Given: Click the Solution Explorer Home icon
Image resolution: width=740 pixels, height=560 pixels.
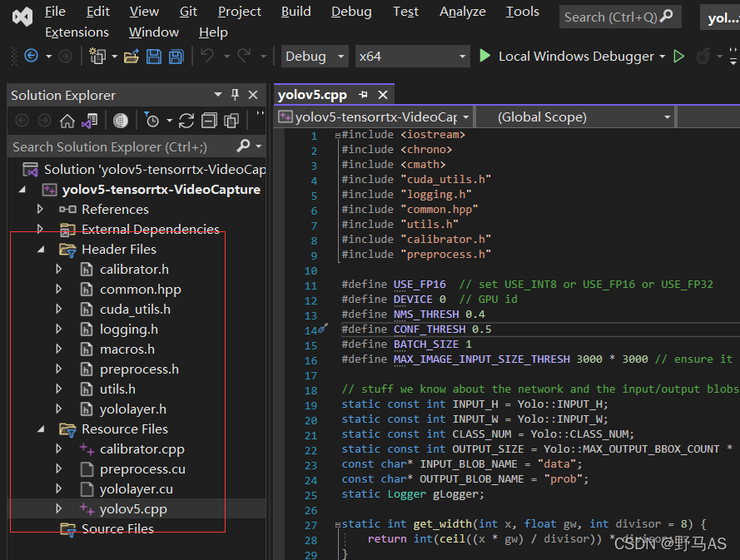Looking at the screenshot, I should click(x=67, y=121).
